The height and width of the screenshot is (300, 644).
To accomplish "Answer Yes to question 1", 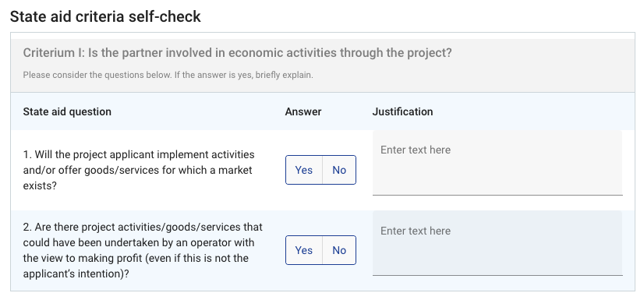I will [304, 170].
